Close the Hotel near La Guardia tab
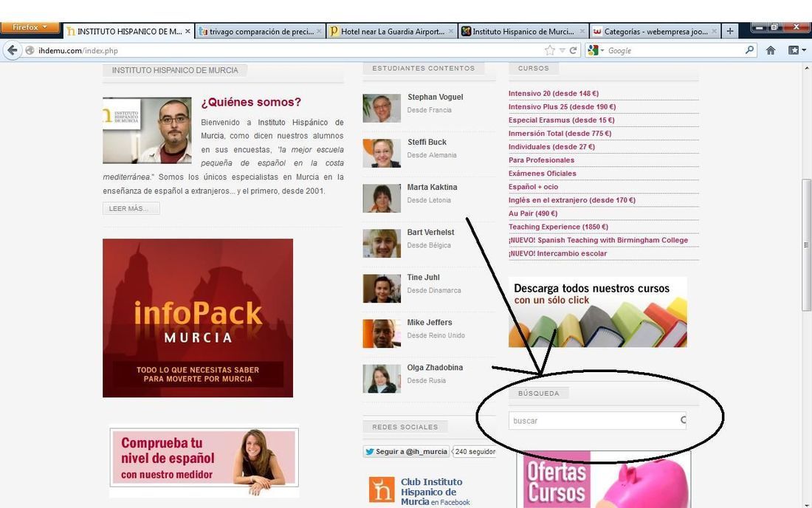The width and height of the screenshot is (812, 508). [x=450, y=32]
